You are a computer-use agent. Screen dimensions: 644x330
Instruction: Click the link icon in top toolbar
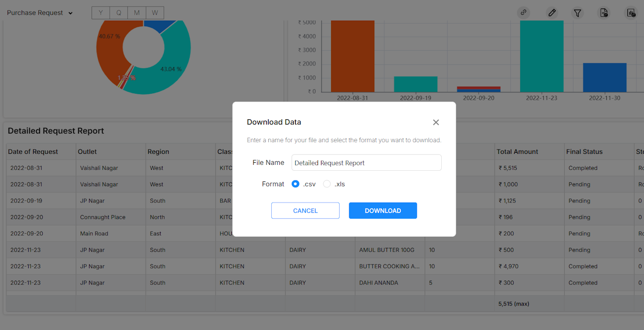tap(523, 13)
